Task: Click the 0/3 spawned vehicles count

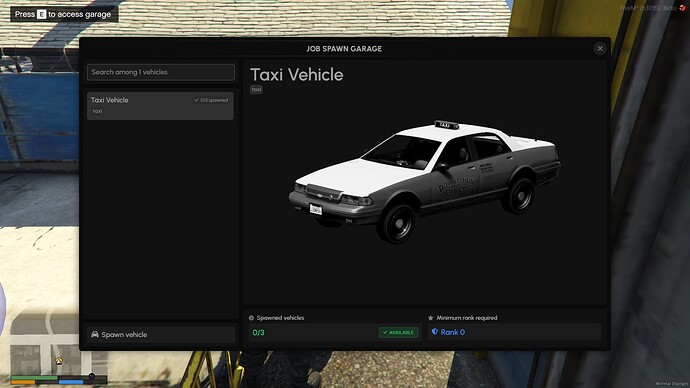Action: (x=258, y=333)
